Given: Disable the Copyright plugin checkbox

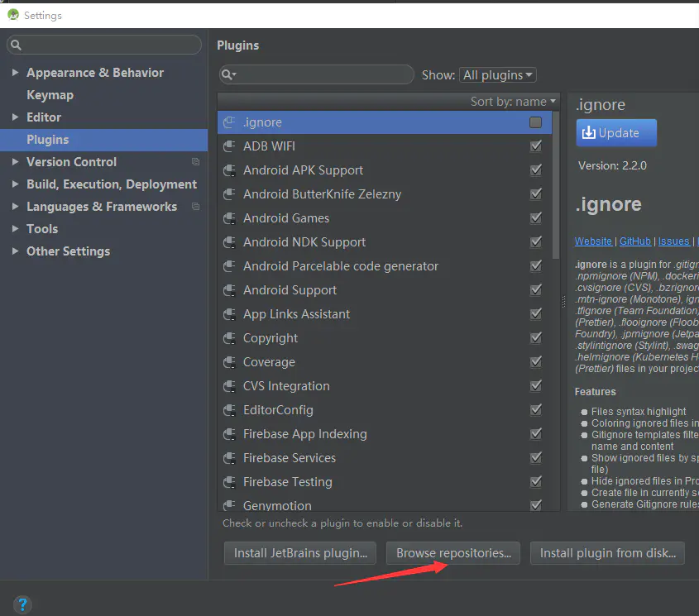Looking at the screenshot, I should pyautogui.click(x=535, y=338).
